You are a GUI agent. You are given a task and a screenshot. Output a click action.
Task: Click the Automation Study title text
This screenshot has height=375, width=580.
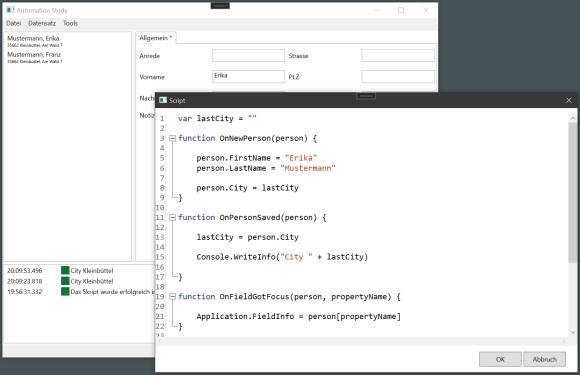point(42,10)
